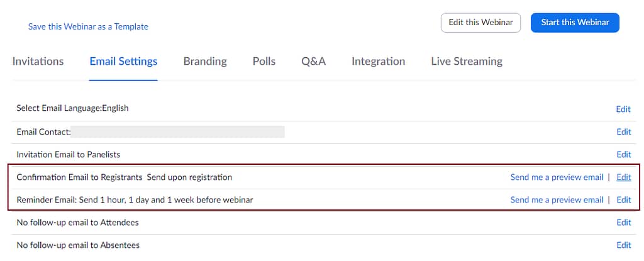Edit the Select Email Language setting
644x261 pixels.
click(x=623, y=109)
